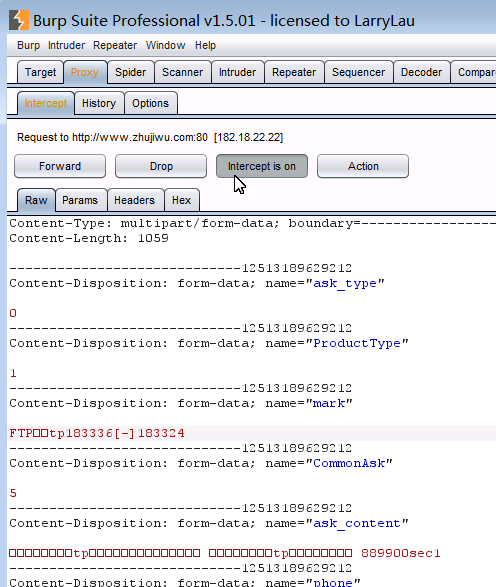Open the Intruder menu in menu bar

point(66,45)
